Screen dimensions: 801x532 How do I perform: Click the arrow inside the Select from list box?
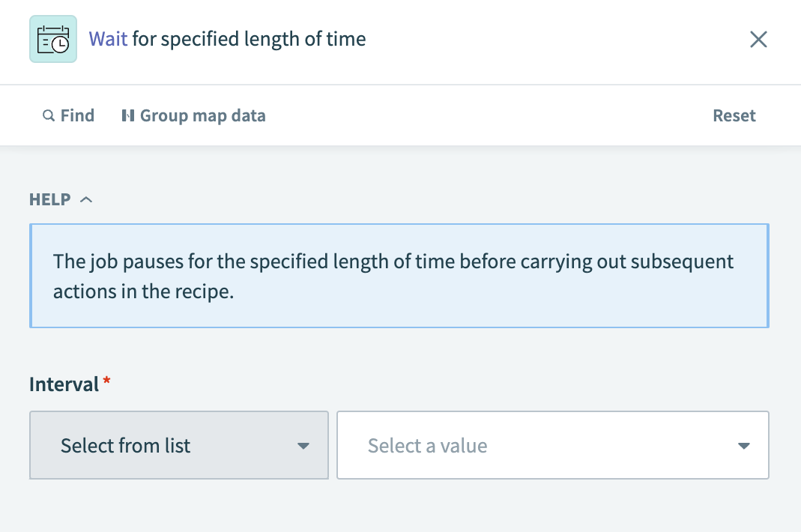[303, 445]
